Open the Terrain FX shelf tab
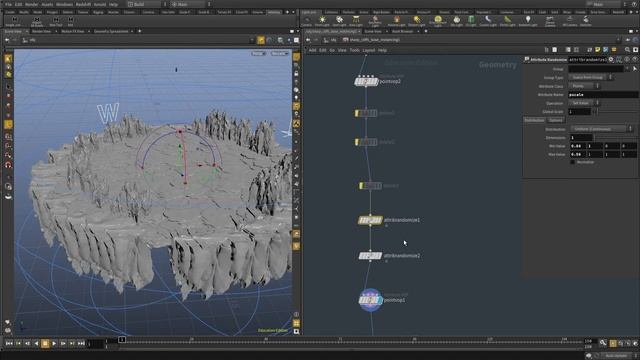This screenshot has width=640, height=360. click(224, 12)
